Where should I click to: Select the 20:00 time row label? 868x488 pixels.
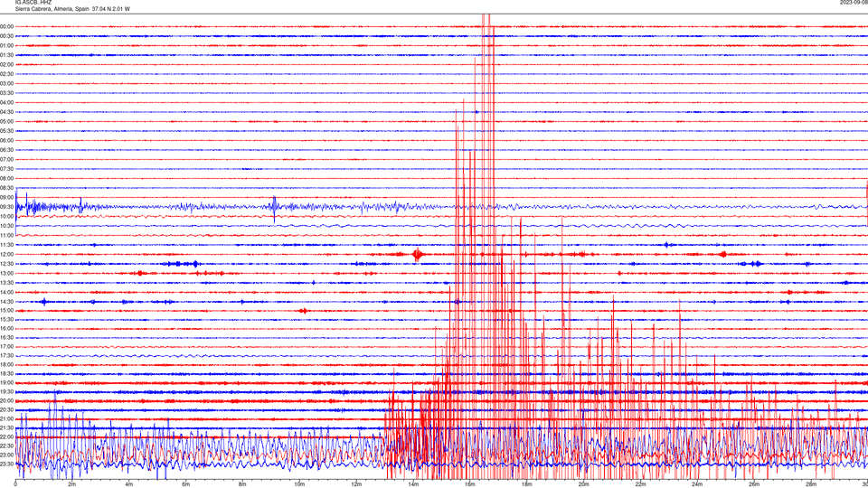click(x=6, y=400)
